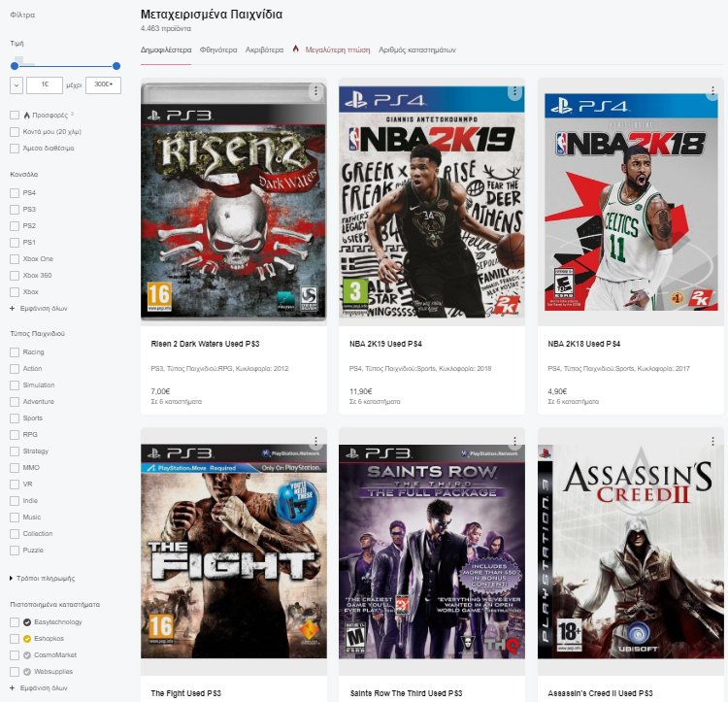The height and width of the screenshot is (702, 728).
Task: Click the Easytechnology certified badge icon
Action: pyautogui.click(x=27, y=622)
